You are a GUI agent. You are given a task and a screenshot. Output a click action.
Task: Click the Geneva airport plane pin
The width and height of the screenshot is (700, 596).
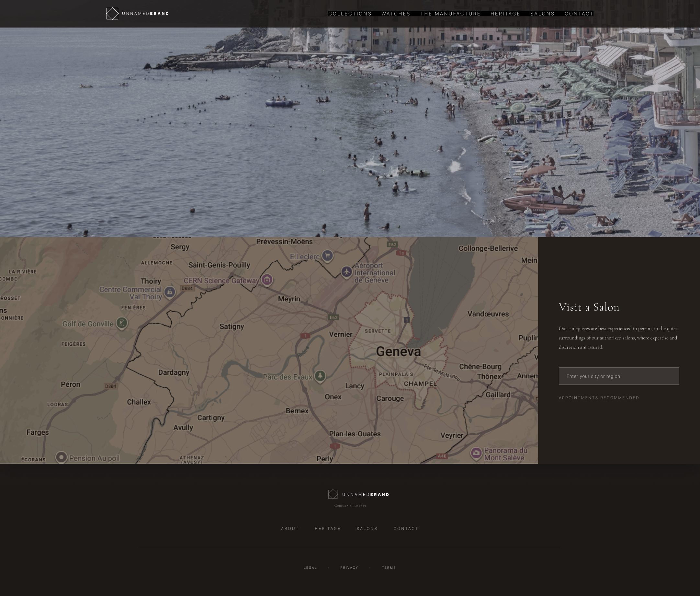346,272
